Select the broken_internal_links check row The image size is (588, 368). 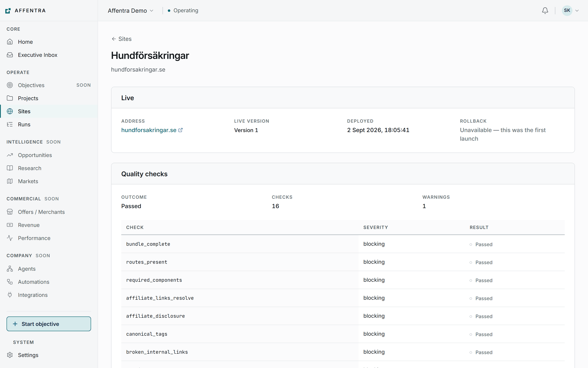click(x=343, y=352)
